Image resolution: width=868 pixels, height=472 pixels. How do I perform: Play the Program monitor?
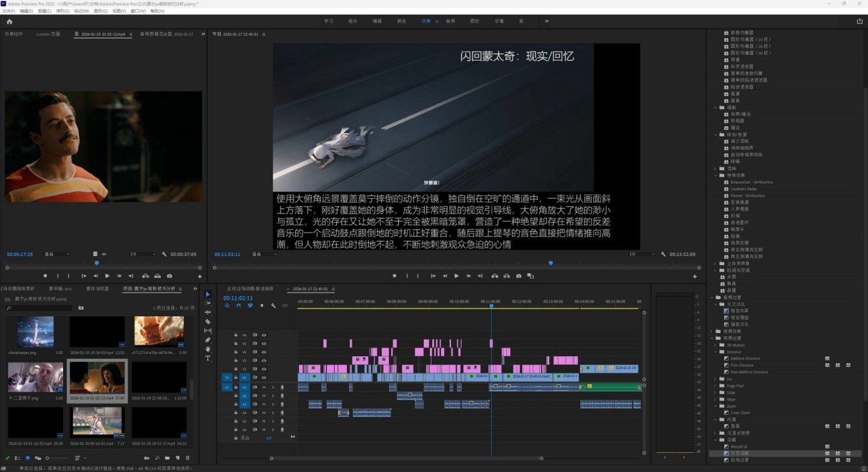pos(456,276)
